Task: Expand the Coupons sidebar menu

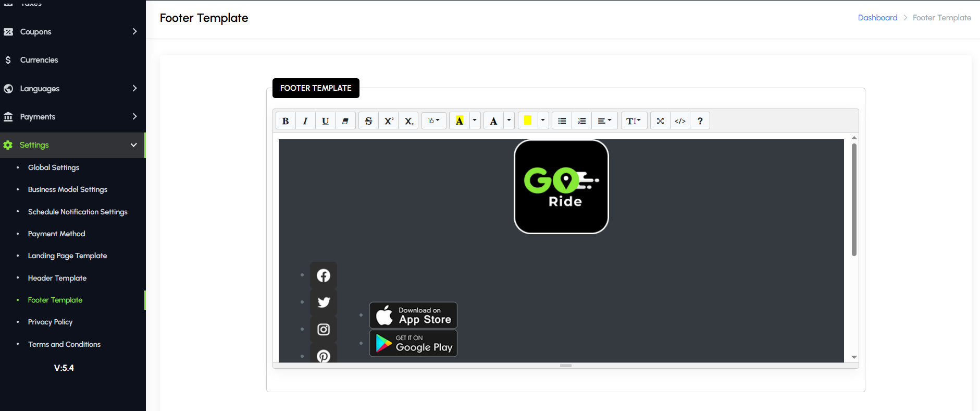Action: (72, 32)
